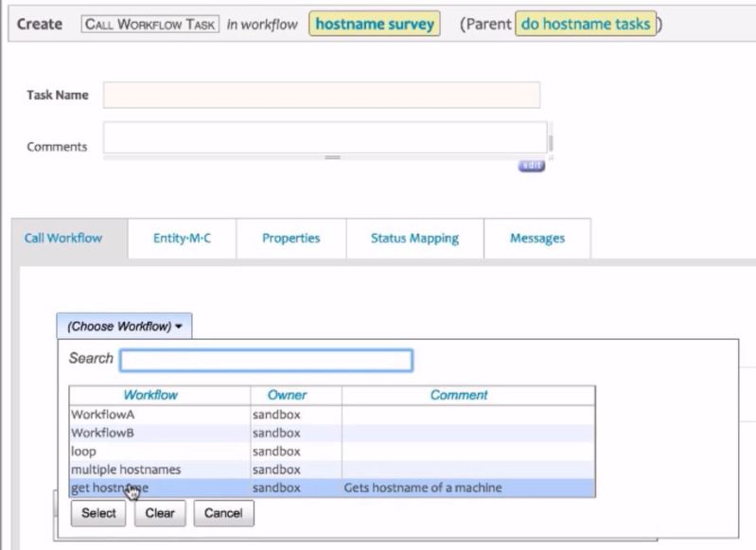Select the WorkflowA row

tap(332, 415)
